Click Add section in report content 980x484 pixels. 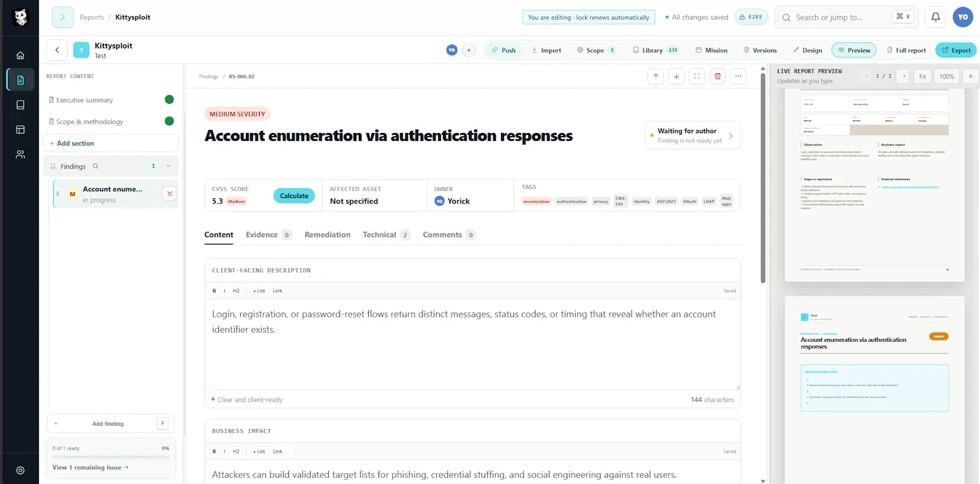[111, 143]
